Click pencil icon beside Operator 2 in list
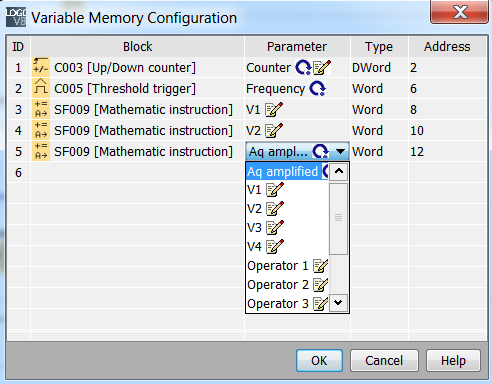The height and width of the screenshot is (384, 492). pos(321,285)
